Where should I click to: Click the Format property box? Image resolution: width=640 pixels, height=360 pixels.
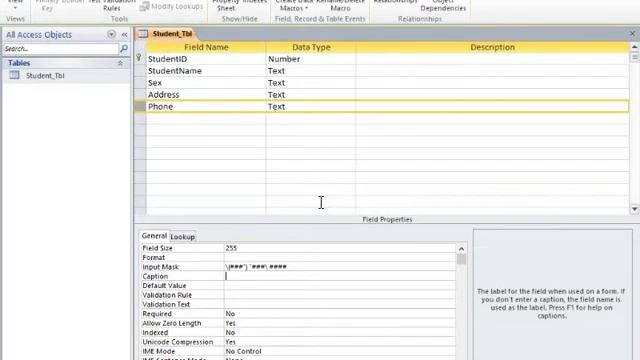pyautogui.click(x=340, y=258)
